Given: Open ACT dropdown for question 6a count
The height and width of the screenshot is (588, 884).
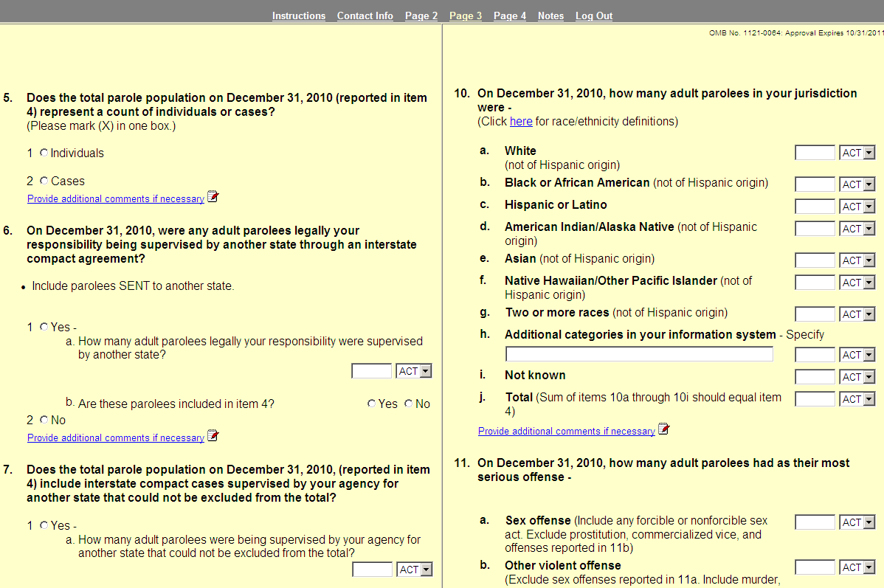Looking at the screenshot, I should tap(414, 371).
